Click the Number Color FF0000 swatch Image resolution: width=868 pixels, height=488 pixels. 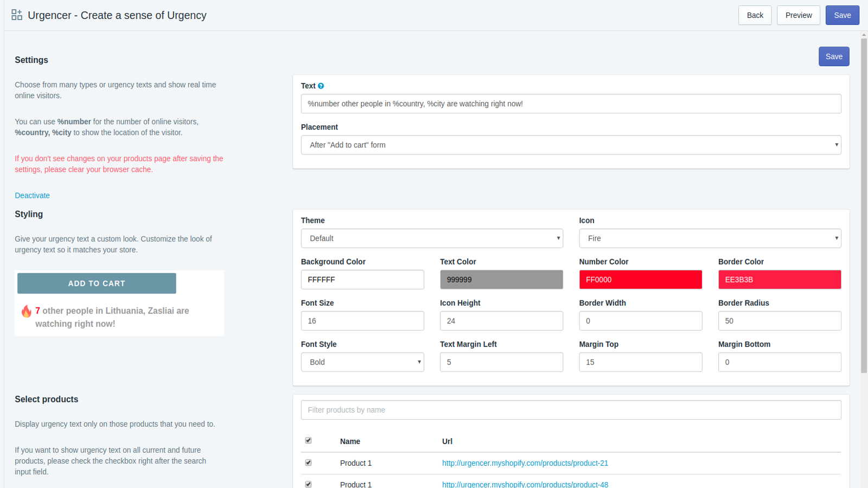[640, 280]
